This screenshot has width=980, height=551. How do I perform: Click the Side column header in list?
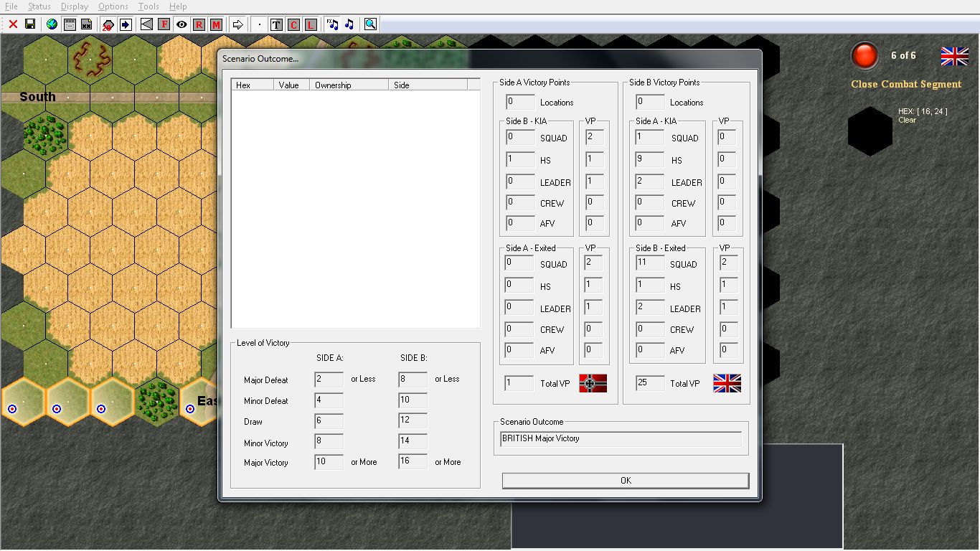(x=428, y=85)
